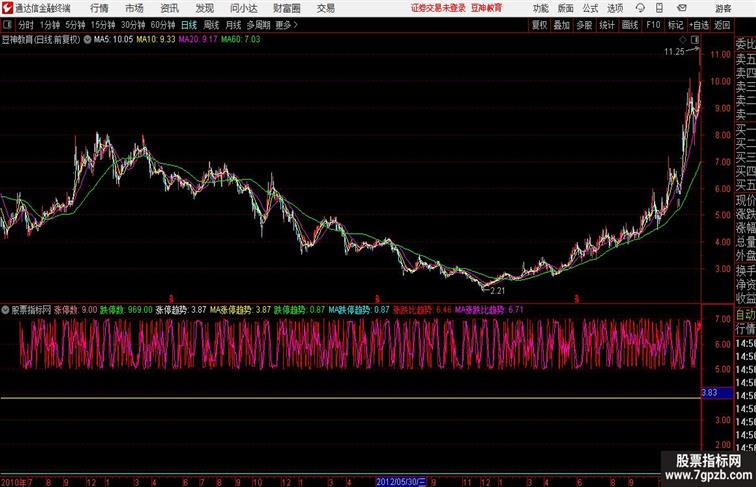This screenshot has height=487, width=756.
Task: Click the 跌停数 indicator value
Action: tap(126, 310)
